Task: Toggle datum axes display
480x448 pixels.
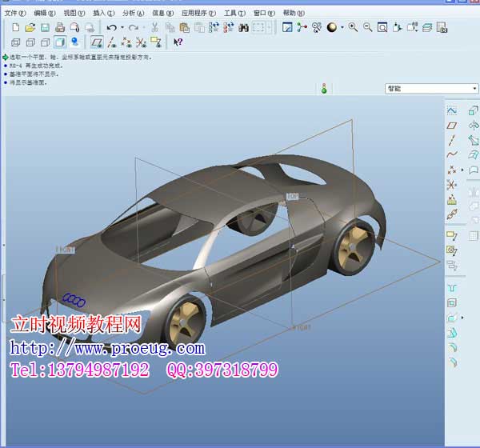Action: point(112,42)
